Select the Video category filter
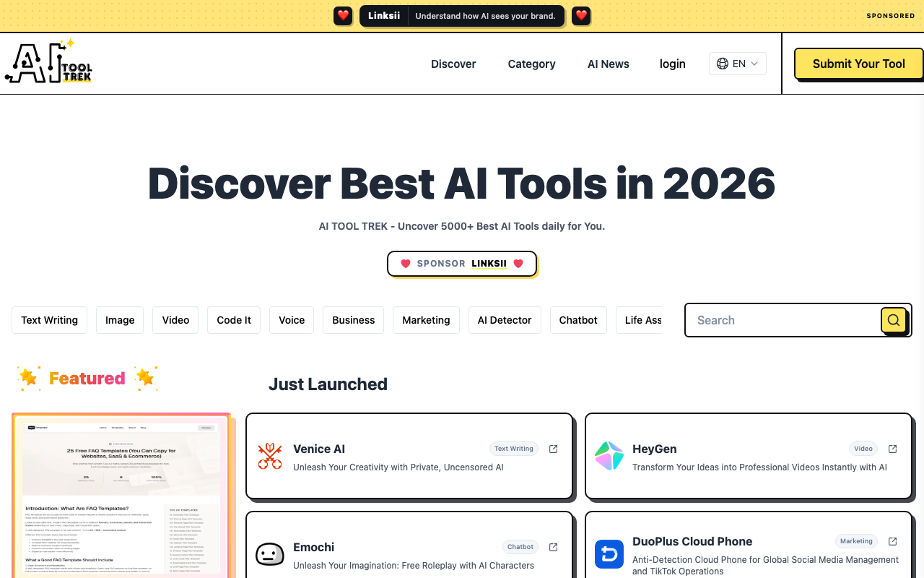924x578 pixels. point(175,320)
